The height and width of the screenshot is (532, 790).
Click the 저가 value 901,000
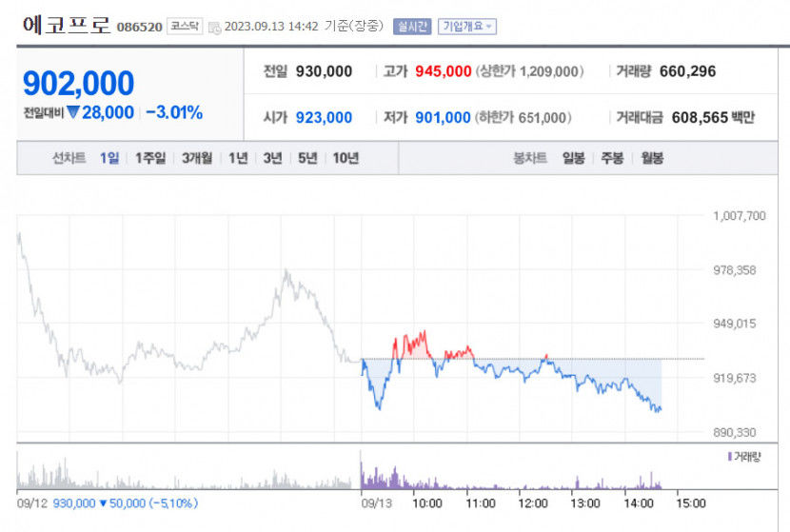443,117
